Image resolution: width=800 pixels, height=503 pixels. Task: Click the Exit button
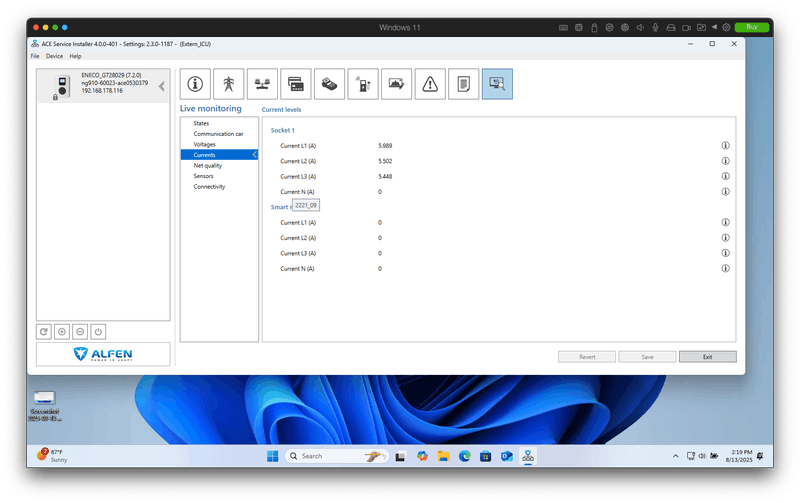[708, 357]
